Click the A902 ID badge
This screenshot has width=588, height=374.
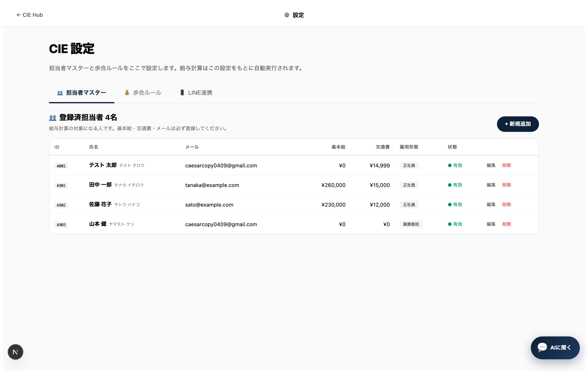point(61,205)
